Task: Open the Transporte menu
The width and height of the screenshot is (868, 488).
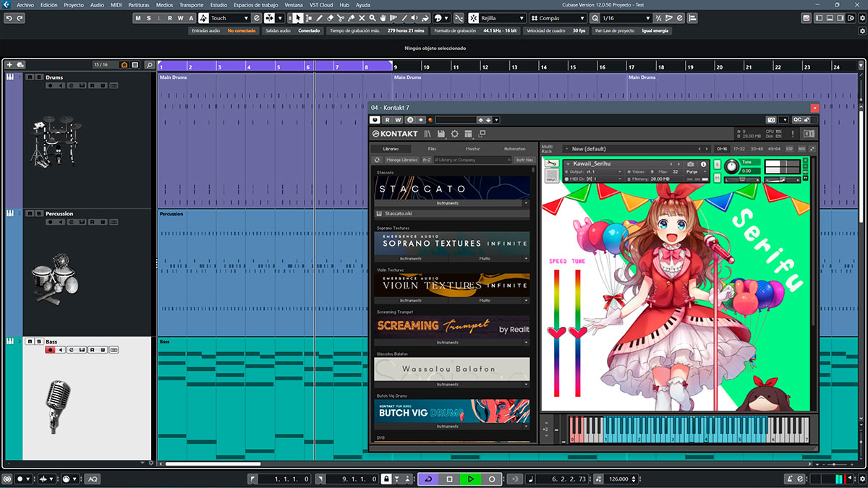Action: [192, 4]
